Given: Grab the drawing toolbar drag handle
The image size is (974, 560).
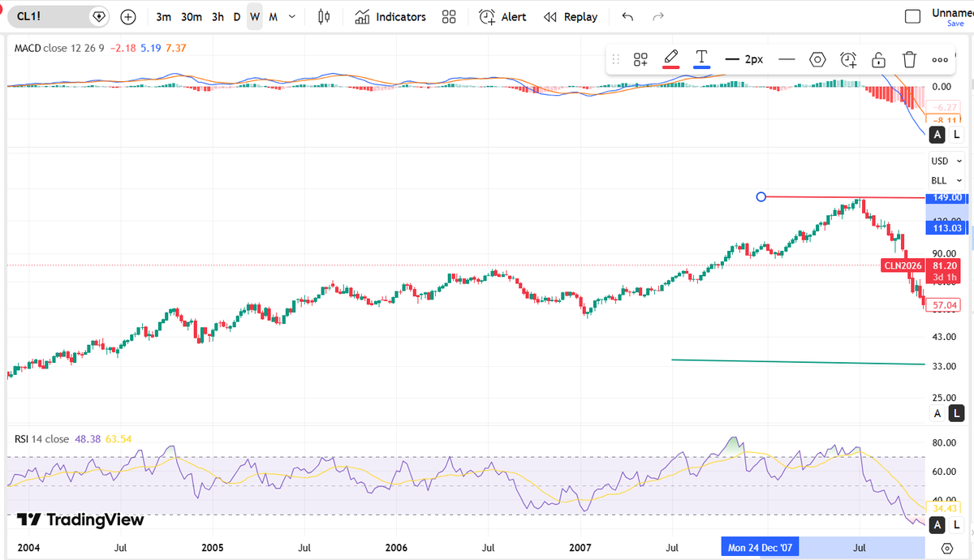Looking at the screenshot, I should pos(615,59).
